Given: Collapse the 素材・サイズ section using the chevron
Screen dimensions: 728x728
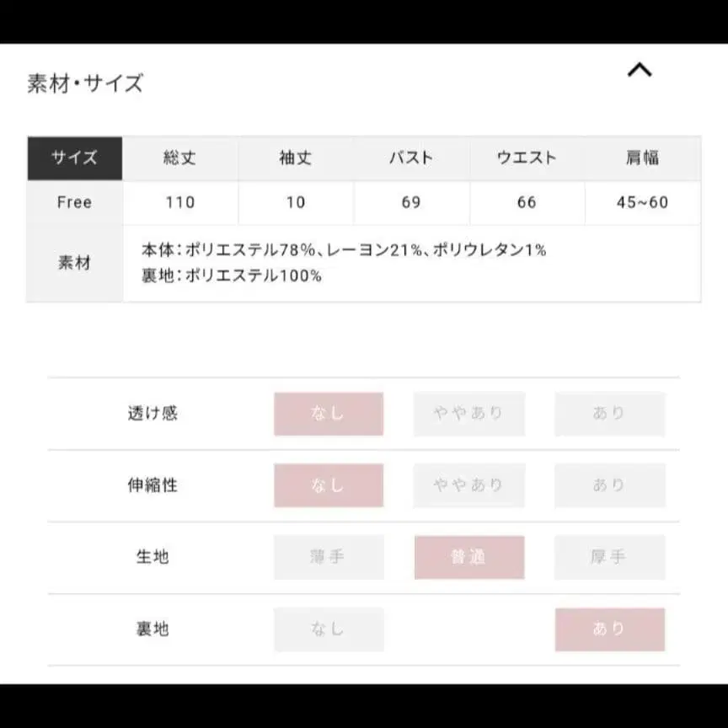Looking at the screenshot, I should coord(640,72).
